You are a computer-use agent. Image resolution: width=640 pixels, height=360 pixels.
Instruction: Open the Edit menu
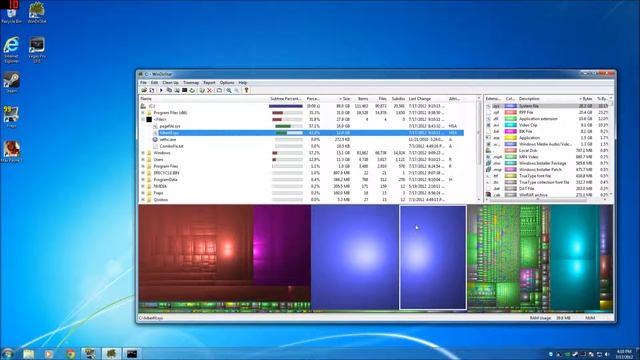[154, 82]
